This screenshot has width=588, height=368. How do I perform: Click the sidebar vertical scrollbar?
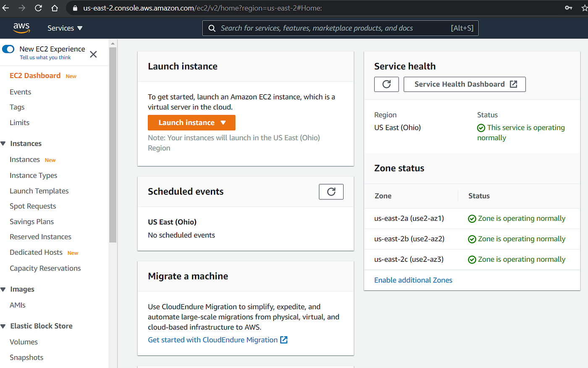[113, 145]
